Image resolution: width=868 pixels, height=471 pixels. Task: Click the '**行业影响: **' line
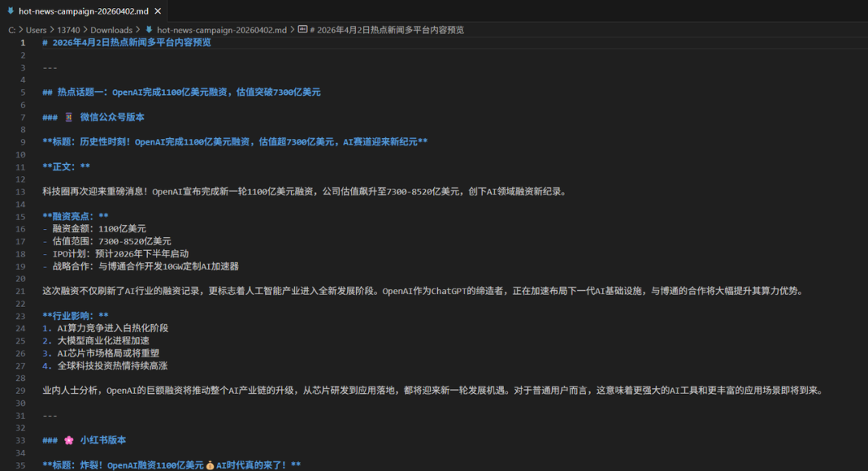pyautogui.click(x=76, y=316)
